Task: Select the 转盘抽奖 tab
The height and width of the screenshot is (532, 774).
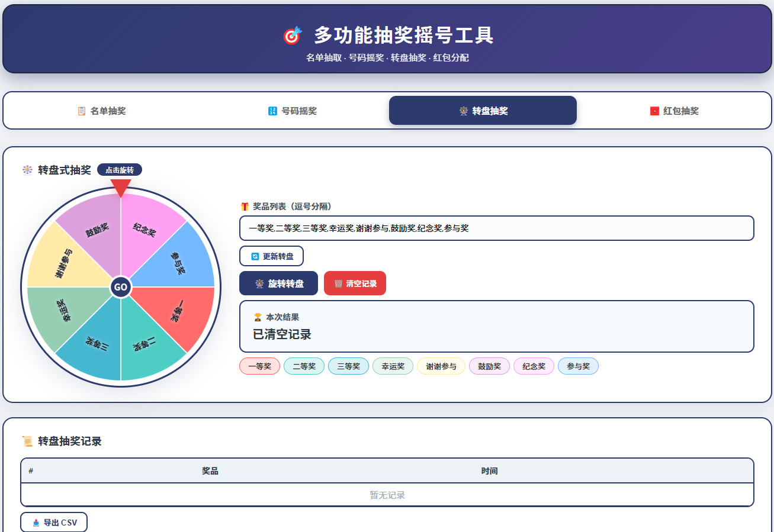Action: click(483, 111)
